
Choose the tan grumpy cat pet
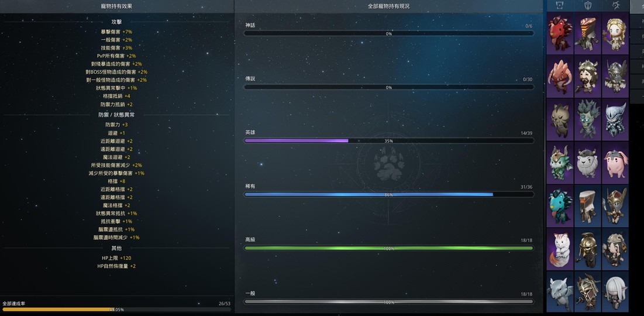(x=560, y=119)
